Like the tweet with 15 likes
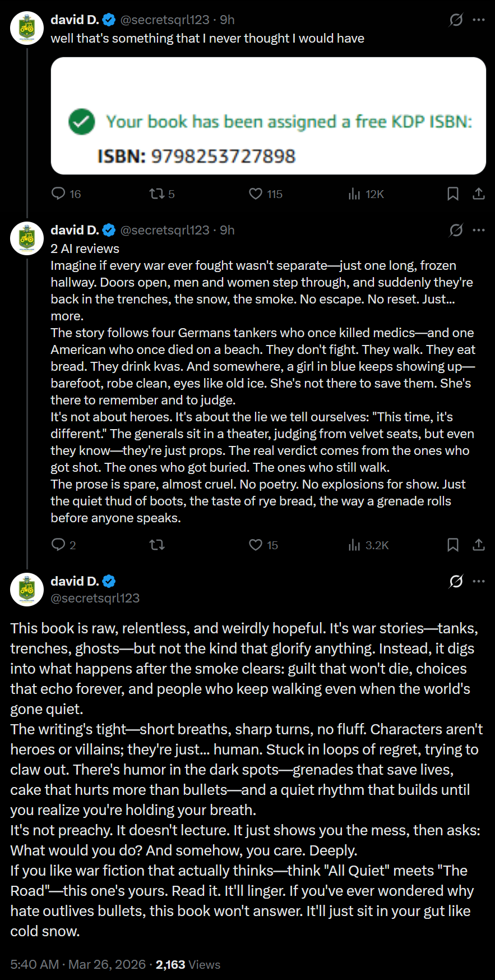The image size is (495, 980). point(256,545)
